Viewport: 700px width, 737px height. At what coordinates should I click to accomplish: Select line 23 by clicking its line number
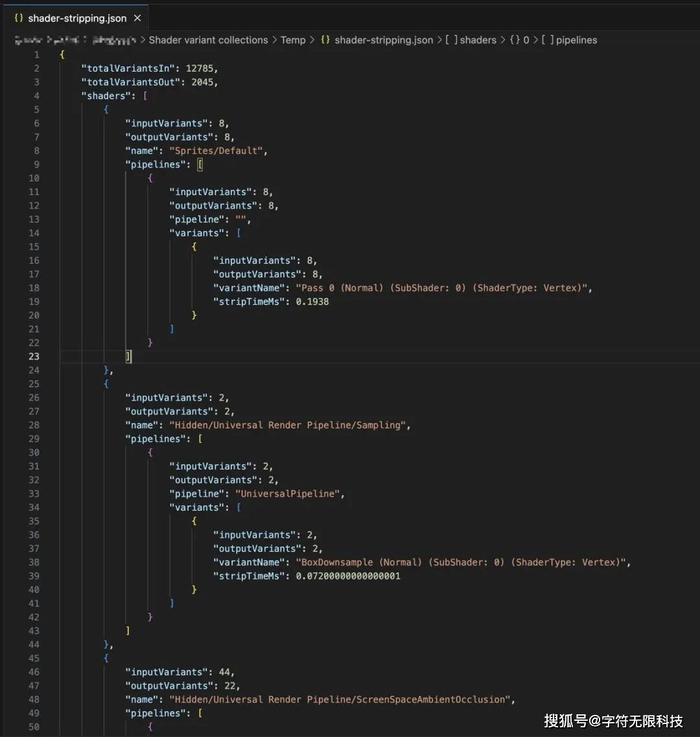(x=34, y=356)
